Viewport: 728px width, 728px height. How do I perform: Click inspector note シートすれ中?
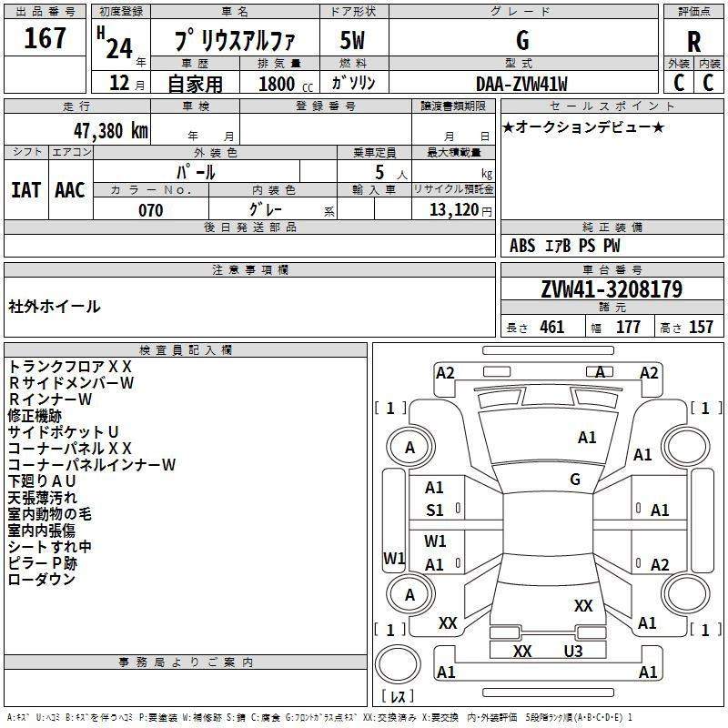(x=50, y=547)
